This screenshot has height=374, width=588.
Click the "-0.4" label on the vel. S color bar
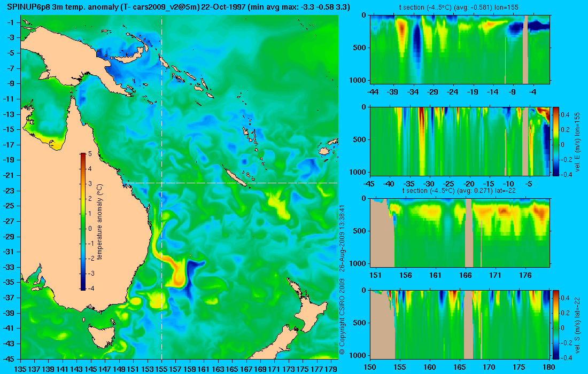(x=565, y=357)
